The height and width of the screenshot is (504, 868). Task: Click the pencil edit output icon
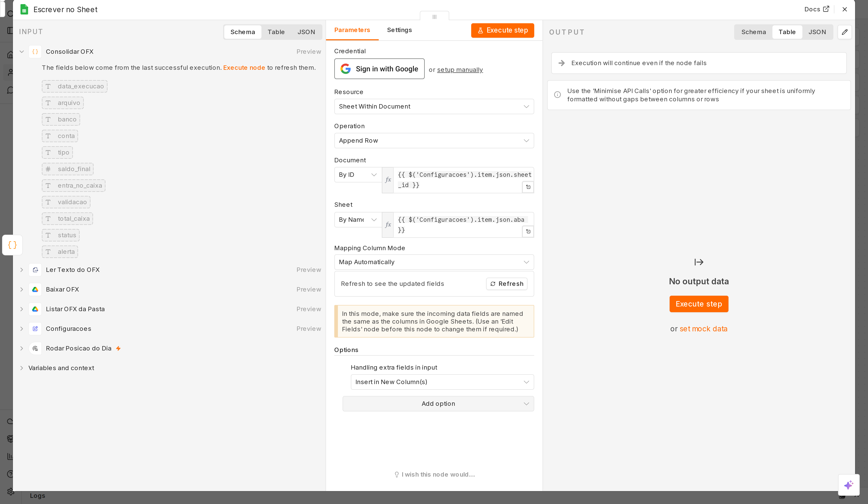(x=844, y=32)
